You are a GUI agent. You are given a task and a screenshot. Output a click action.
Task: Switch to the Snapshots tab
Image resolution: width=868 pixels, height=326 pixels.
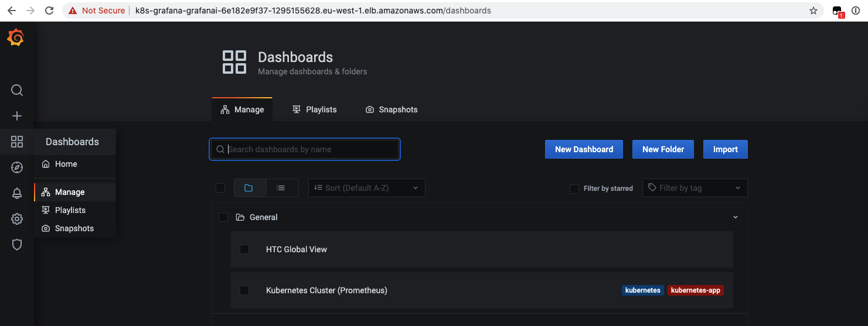tap(392, 109)
